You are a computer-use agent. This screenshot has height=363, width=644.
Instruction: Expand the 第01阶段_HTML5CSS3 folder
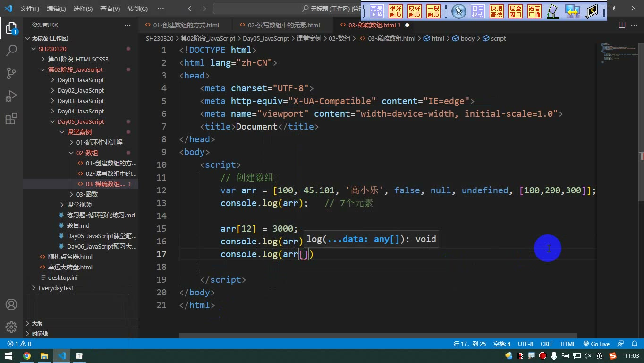point(78,59)
